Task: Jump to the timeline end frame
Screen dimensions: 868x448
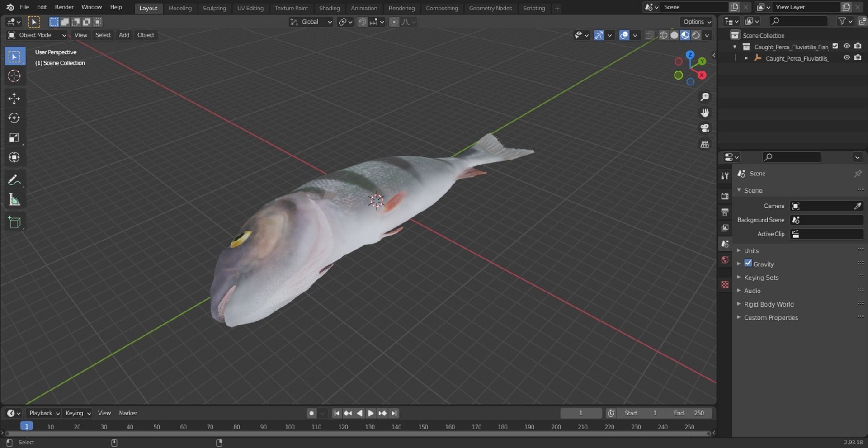Action: point(394,413)
